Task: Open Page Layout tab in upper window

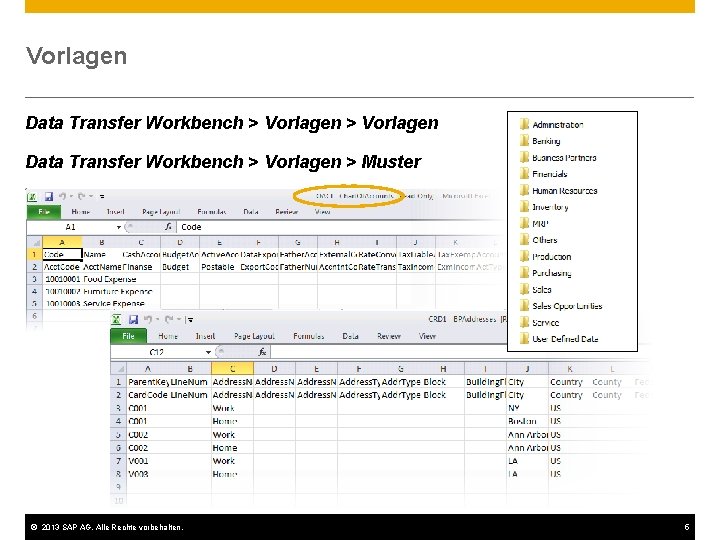Action: pos(161,212)
